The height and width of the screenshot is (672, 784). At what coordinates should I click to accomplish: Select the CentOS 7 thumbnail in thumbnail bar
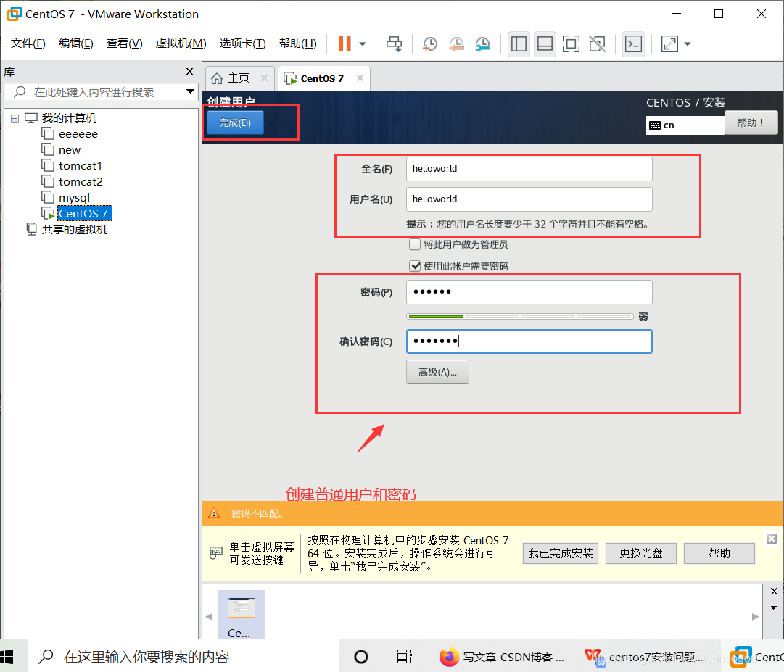click(x=242, y=615)
